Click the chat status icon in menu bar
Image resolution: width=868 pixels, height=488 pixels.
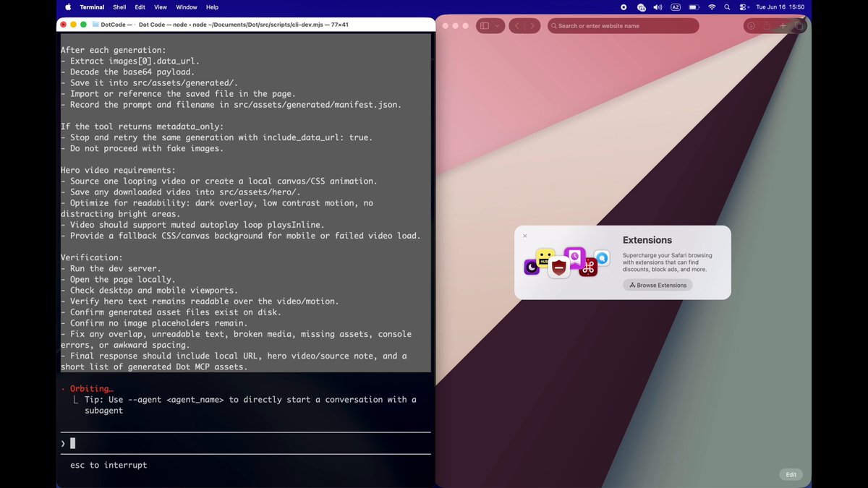[x=641, y=7]
